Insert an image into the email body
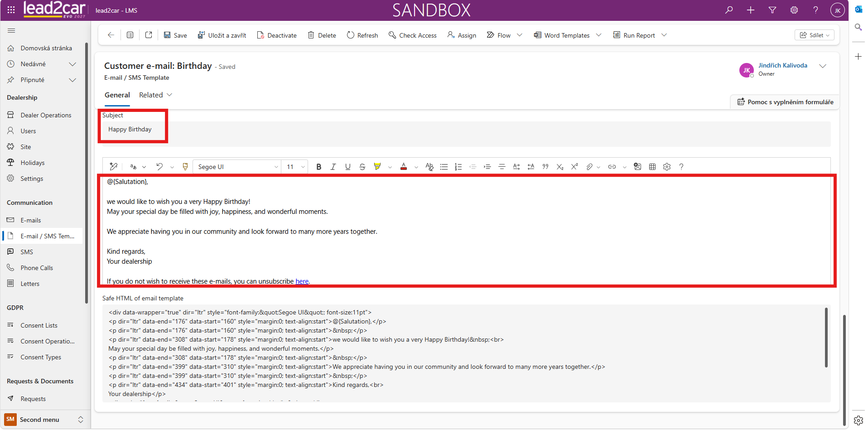 click(637, 167)
